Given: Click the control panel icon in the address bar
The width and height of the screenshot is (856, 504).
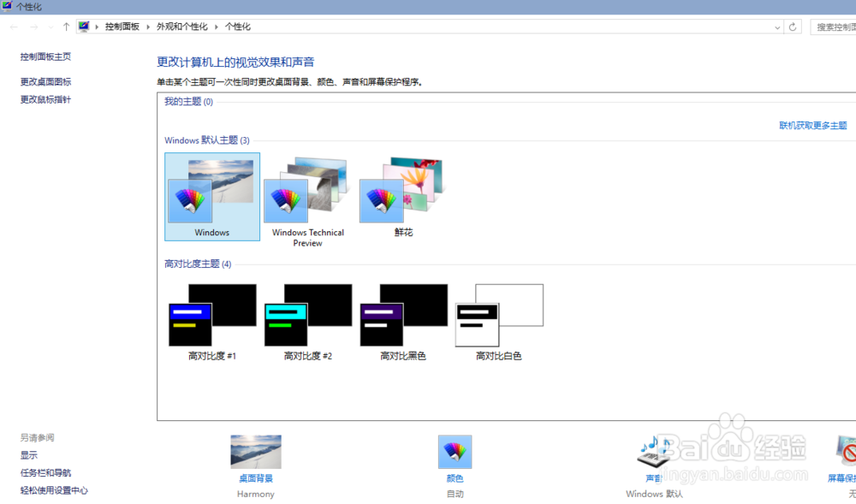Looking at the screenshot, I should click(84, 27).
